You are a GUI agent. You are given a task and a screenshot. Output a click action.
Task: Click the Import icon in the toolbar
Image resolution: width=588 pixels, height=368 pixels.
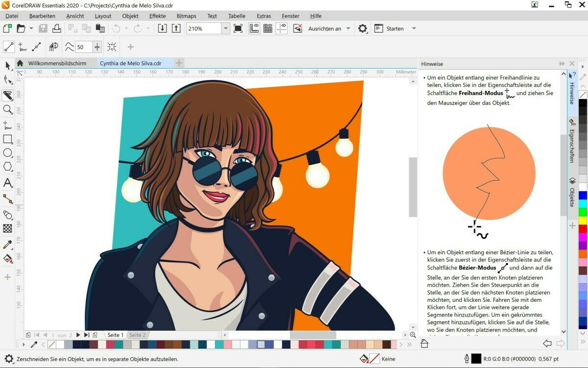[162, 28]
